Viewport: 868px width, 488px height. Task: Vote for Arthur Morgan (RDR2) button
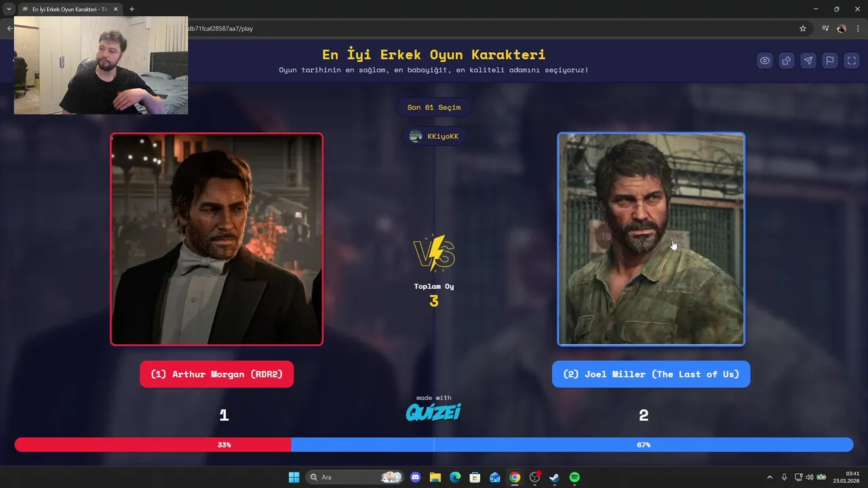216,374
